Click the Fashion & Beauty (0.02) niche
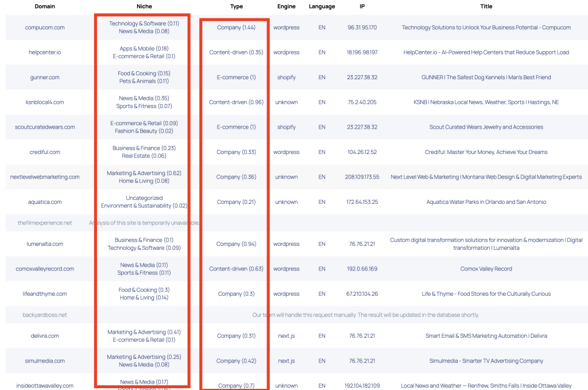 tap(144, 131)
